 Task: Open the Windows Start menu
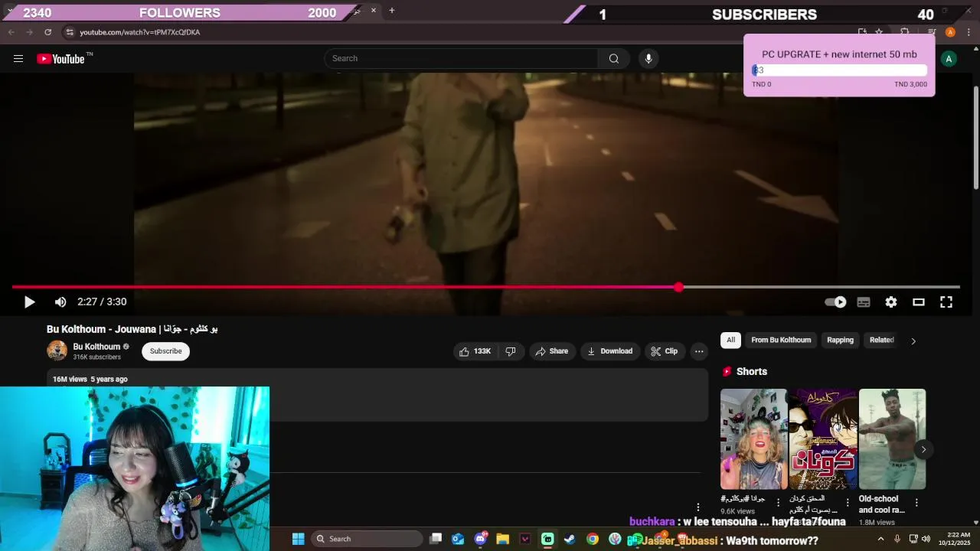tap(298, 539)
